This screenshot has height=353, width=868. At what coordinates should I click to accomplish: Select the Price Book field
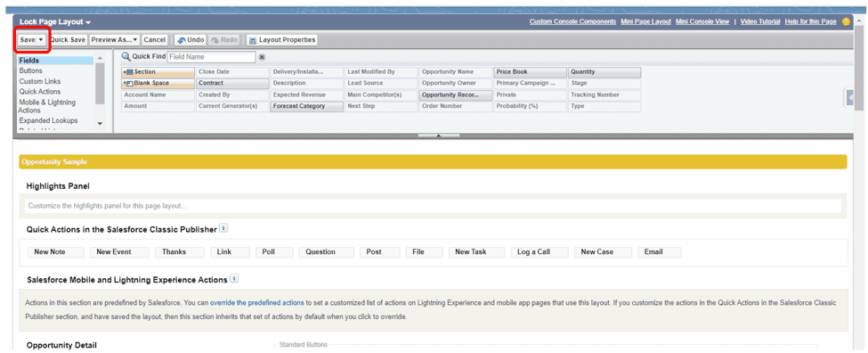pyautogui.click(x=531, y=72)
